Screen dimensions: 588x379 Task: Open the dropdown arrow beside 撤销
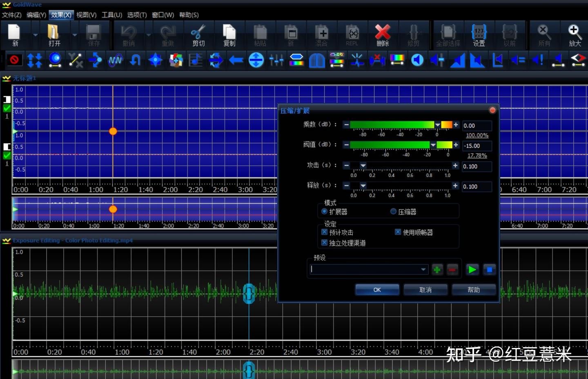click(x=149, y=35)
